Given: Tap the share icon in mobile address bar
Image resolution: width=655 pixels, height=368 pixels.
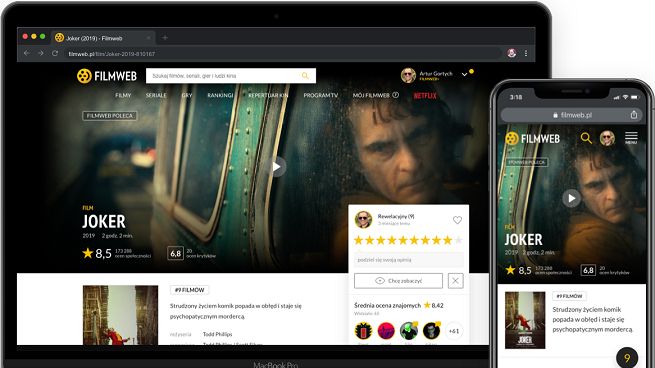Looking at the screenshot, I should coord(634,114).
